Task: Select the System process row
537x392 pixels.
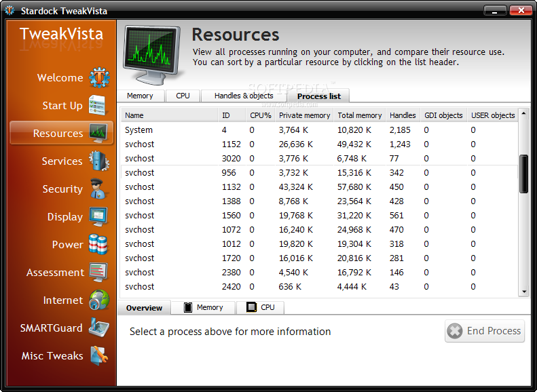Action: tap(319, 130)
